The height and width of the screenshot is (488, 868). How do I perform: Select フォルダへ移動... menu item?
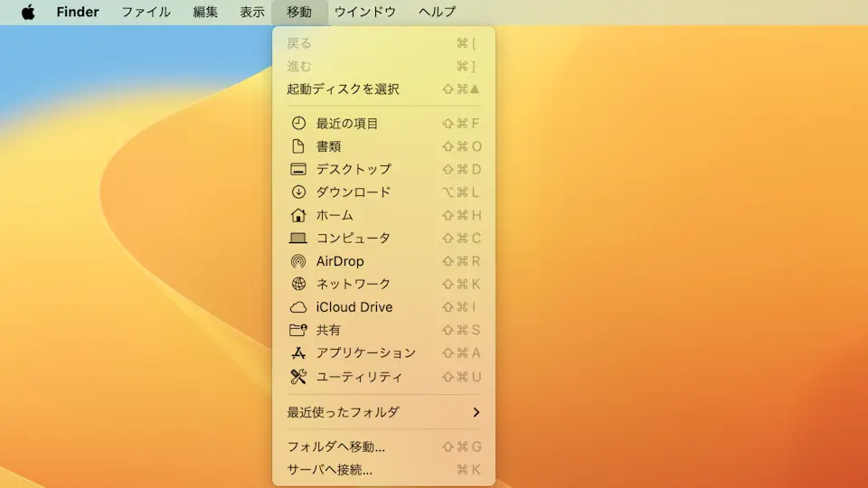pyautogui.click(x=336, y=446)
